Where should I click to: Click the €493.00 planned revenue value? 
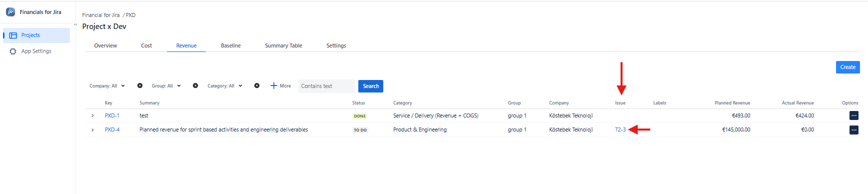pos(741,115)
